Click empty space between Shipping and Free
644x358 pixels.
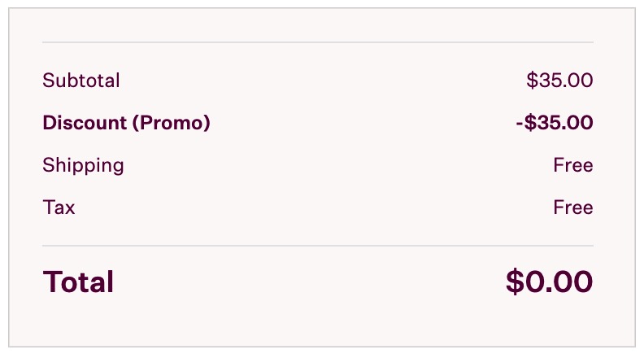333,165
